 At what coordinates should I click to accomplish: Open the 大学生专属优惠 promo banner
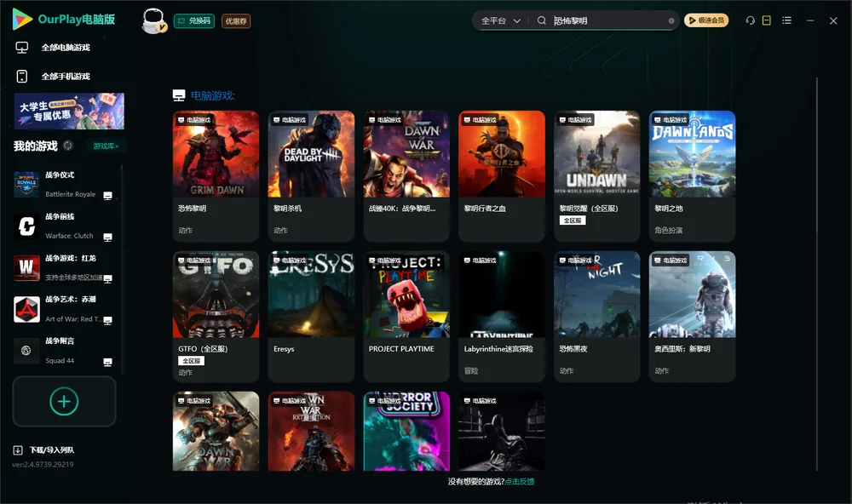click(70, 112)
